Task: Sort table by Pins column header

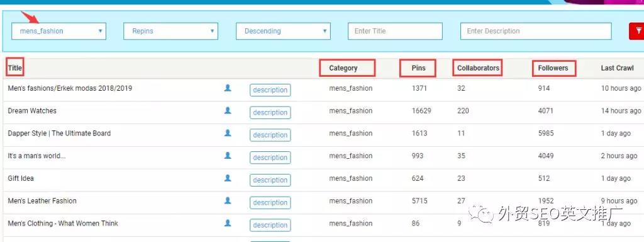Action: point(418,68)
